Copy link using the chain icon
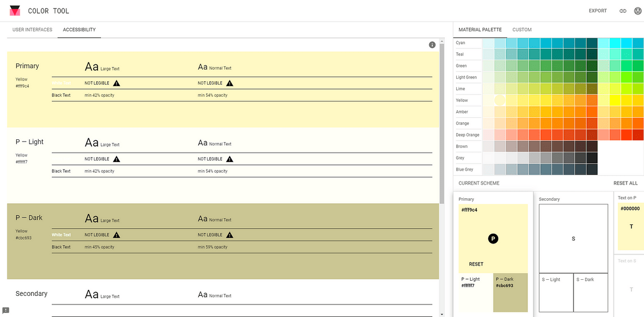Viewport: 644px width, 317px height. pyautogui.click(x=623, y=11)
